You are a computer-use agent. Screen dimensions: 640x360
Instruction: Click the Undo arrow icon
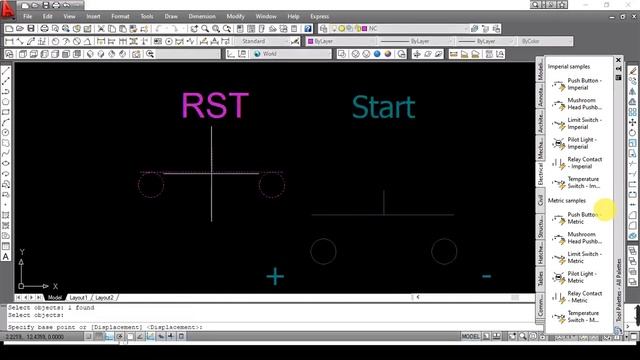(x=159, y=29)
